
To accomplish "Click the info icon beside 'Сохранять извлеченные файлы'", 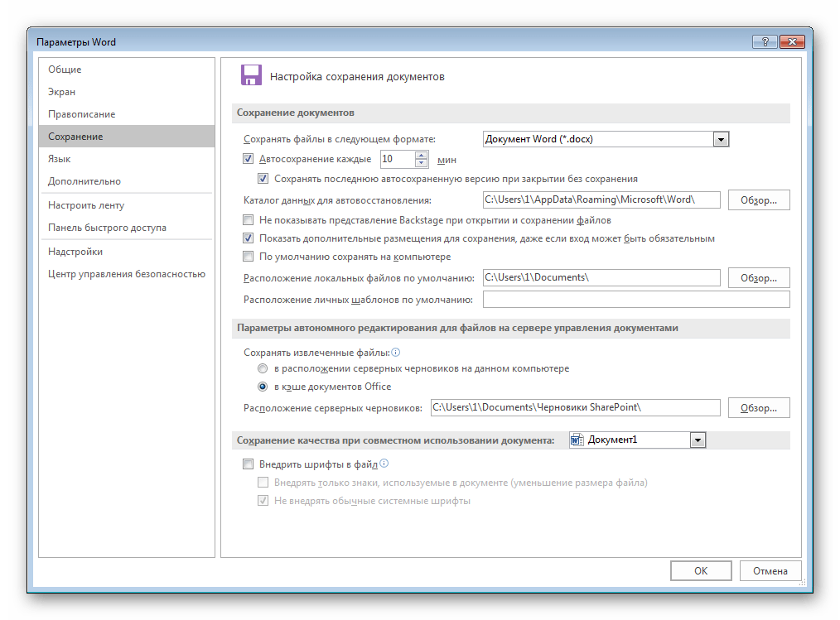I will coord(396,353).
